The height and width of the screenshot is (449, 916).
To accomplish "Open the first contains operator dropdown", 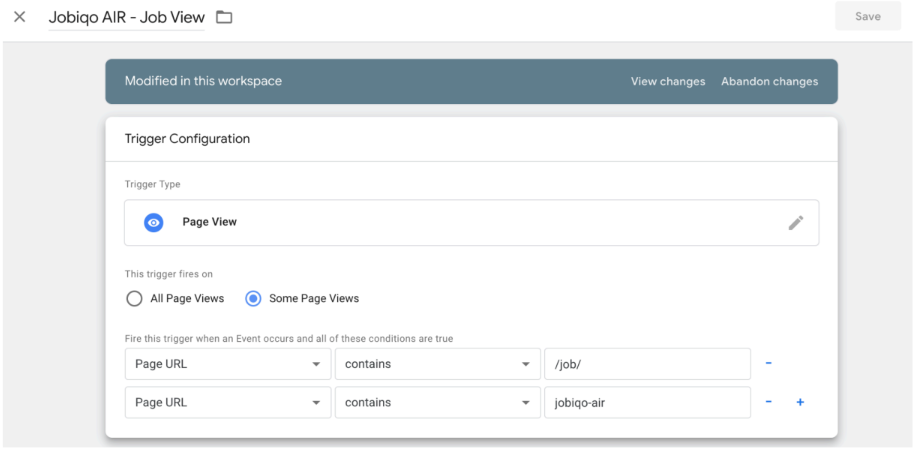I will (437, 364).
